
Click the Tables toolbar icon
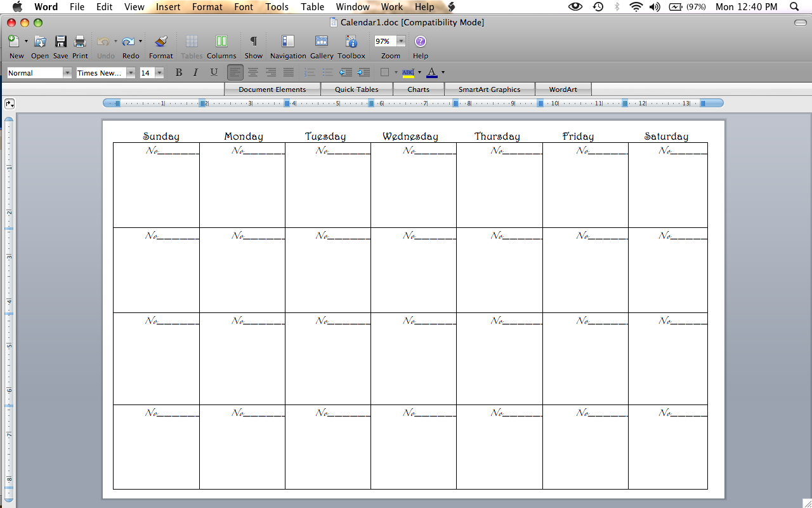pyautogui.click(x=192, y=41)
